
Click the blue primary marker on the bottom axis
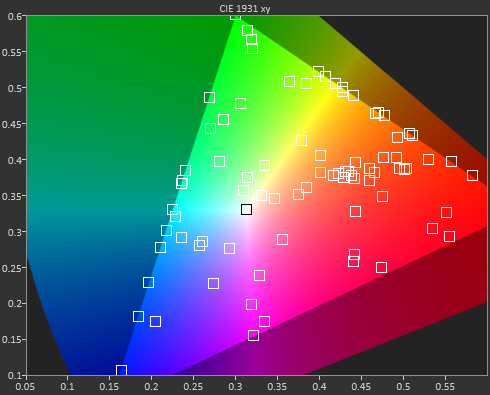click(121, 370)
